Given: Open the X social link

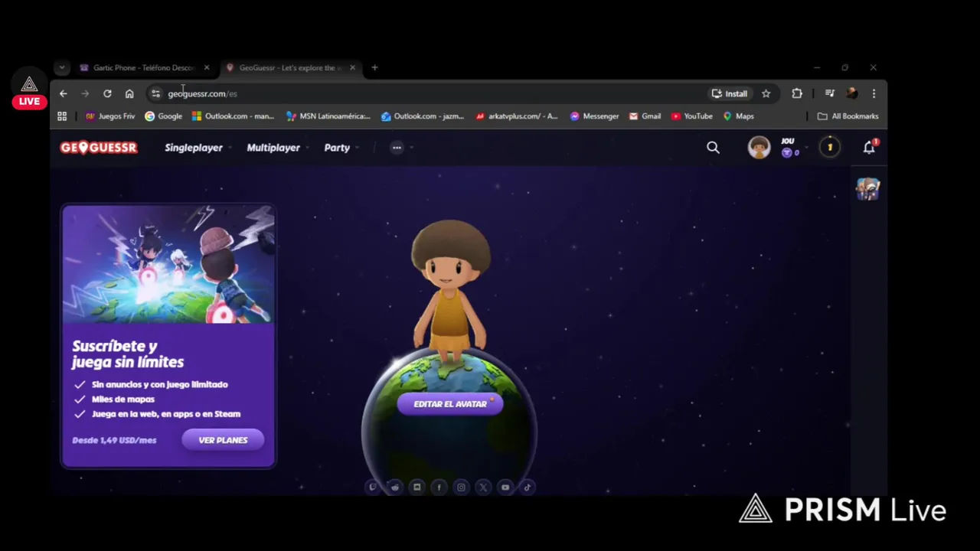Looking at the screenshot, I should tap(483, 487).
